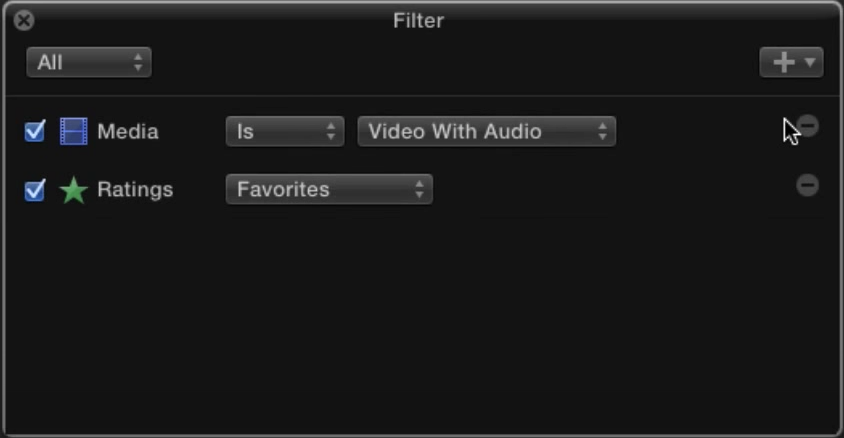Click the plus icon to add a rule
Screen dimensions: 844x438
(784, 62)
